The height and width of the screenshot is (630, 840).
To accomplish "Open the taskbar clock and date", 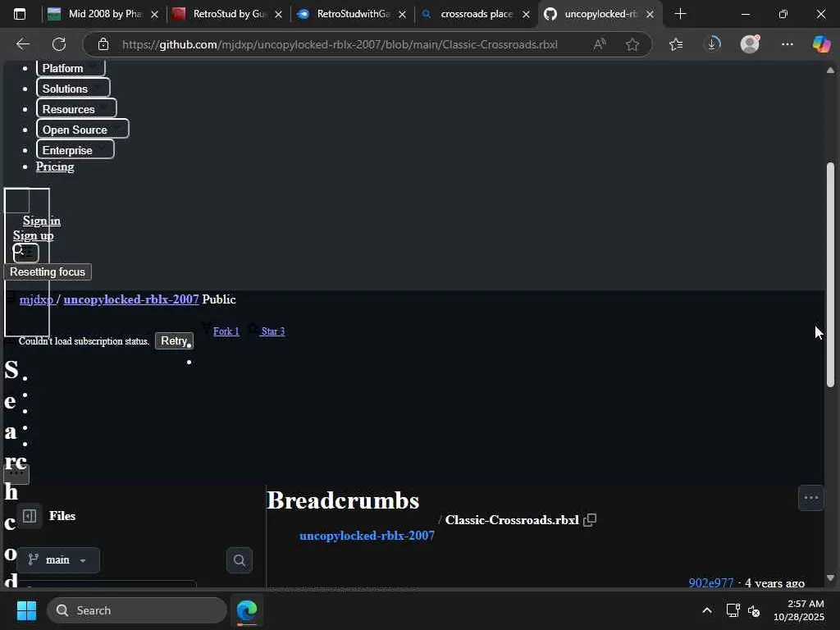I will click(x=798, y=610).
